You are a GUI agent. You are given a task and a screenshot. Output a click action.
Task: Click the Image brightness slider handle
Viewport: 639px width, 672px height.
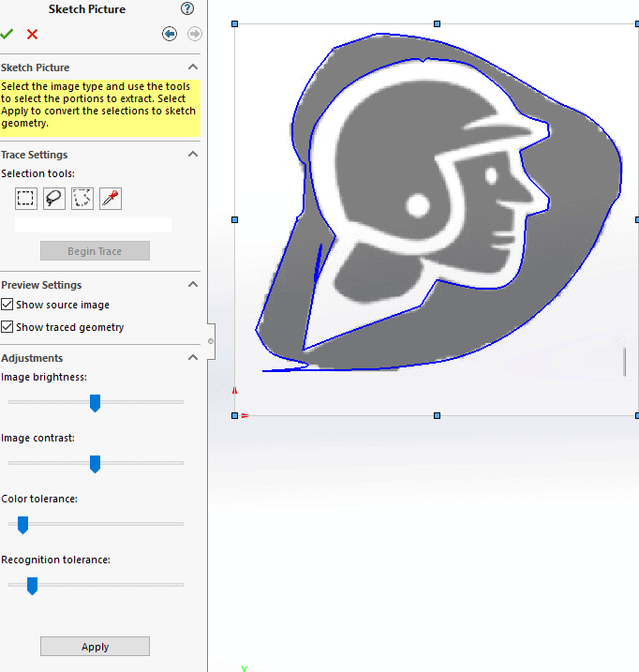point(96,403)
